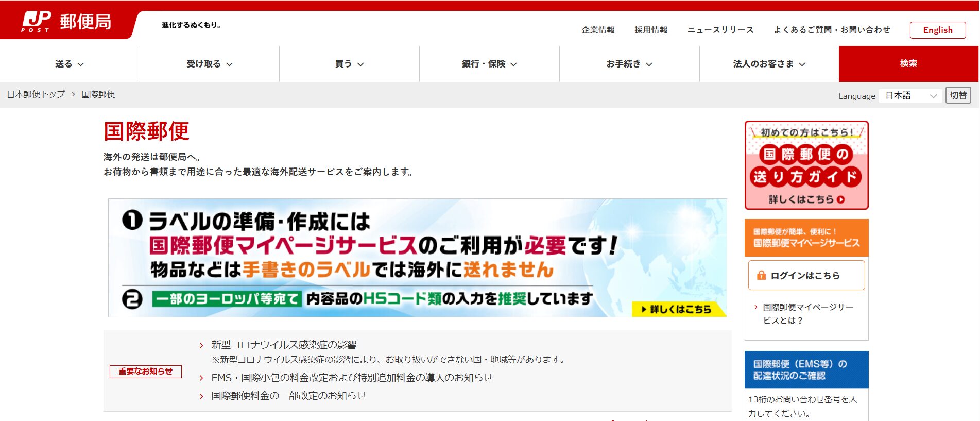Click the orange 国際郵便マイページサービス header
Screen dimensions: 980x421
[806, 238]
